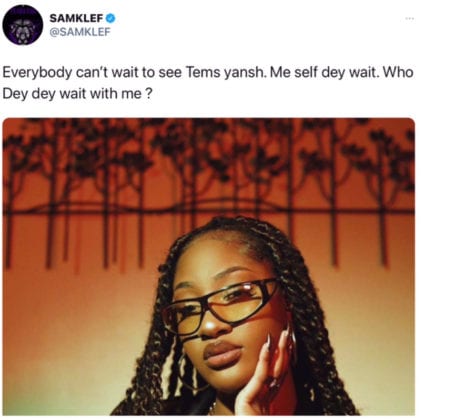Click the blue verified badge
The height and width of the screenshot is (420, 466).
(x=111, y=18)
